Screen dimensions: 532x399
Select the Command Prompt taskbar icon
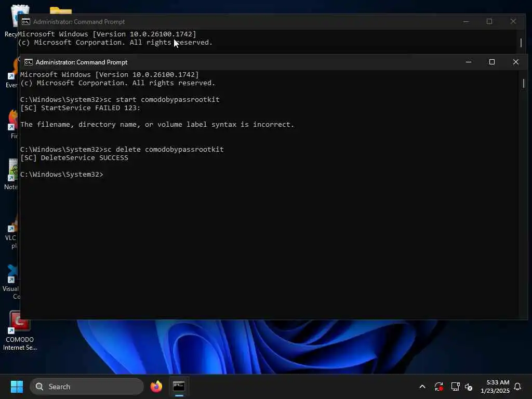pos(179,387)
